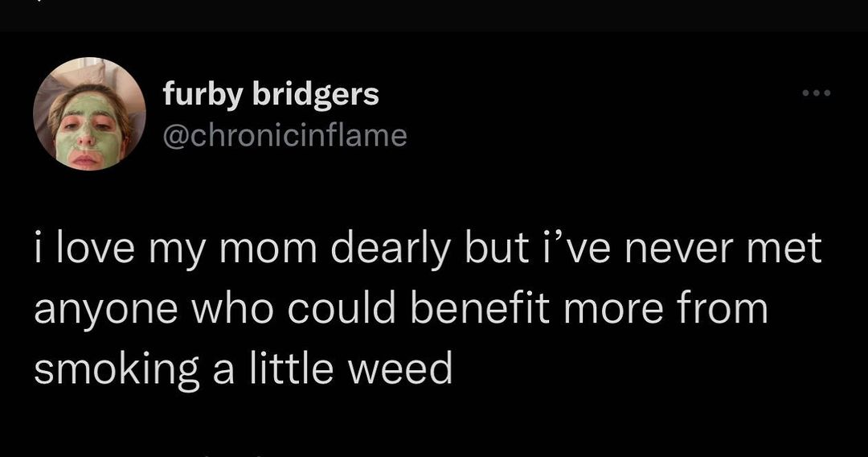Screen dimensions: 868x457
Task: Click the @chronicinflame handle
Action: (x=285, y=134)
